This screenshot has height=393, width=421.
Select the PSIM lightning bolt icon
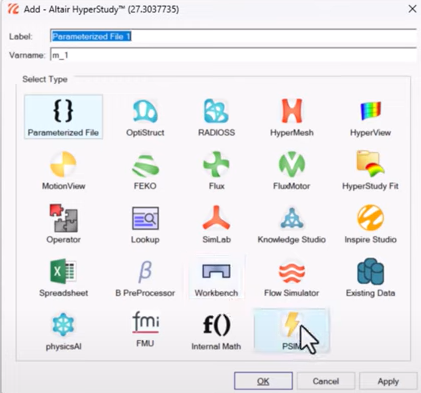(292, 324)
